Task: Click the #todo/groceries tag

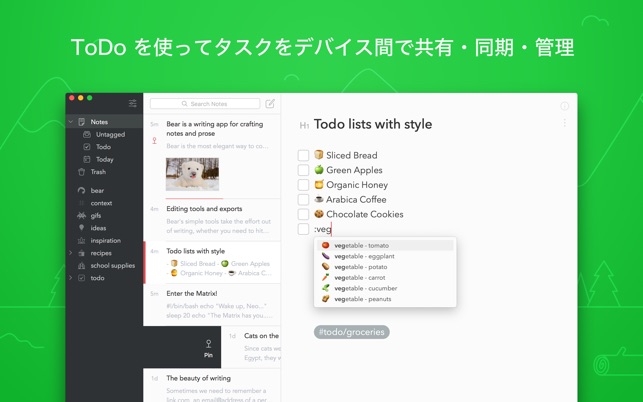Action: [x=351, y=332]
